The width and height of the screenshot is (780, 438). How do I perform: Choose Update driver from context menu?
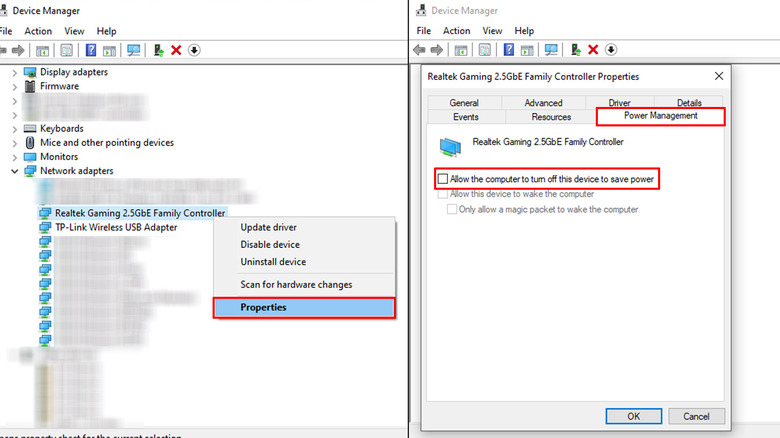point(269,227)
